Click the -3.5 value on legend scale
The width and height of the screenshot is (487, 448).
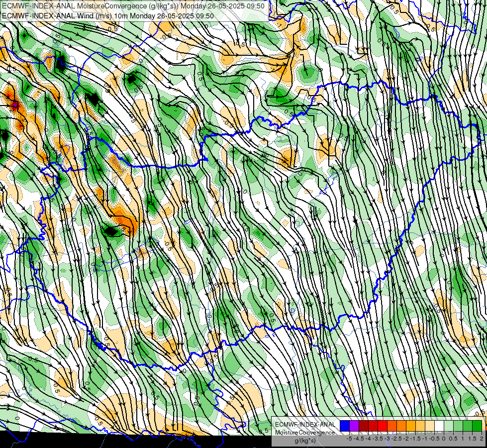pos(378,439)
